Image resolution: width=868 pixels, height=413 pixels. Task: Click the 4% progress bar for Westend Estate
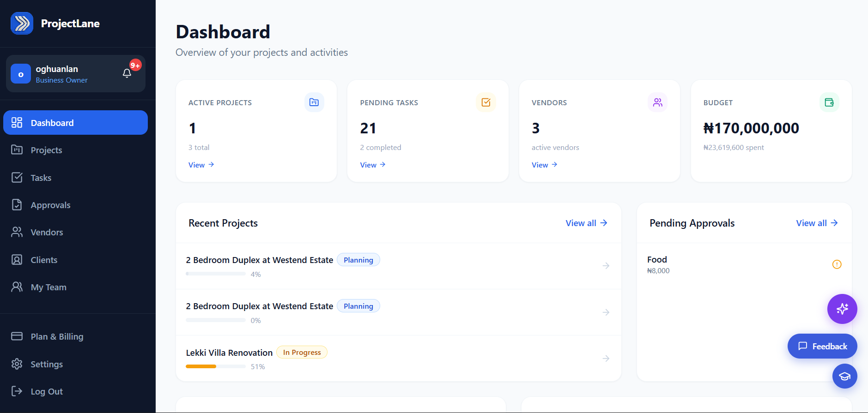point(216,274)
